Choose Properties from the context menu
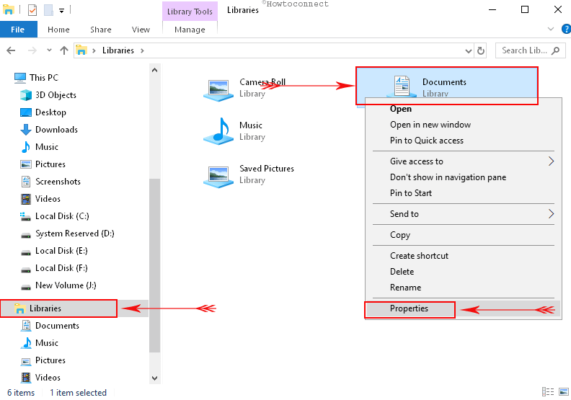 point(409,309)
